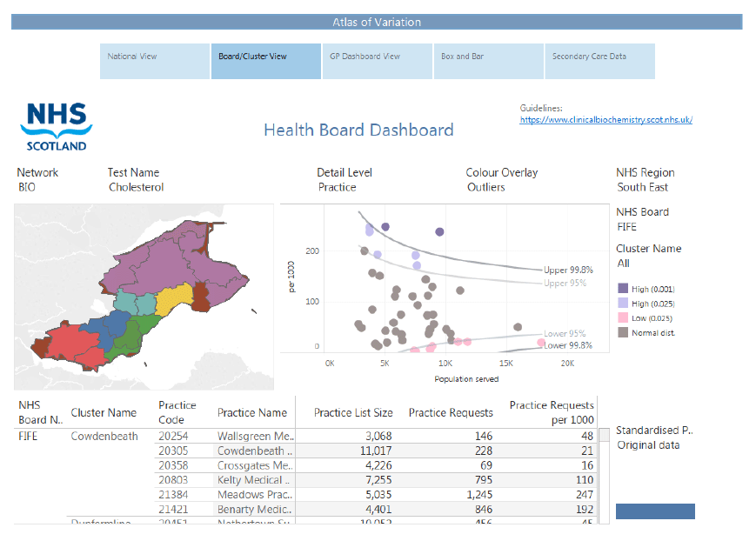Image resolution: width=756 pixels, height=541 pixels.
Task: Click the Practice Requests column header
Action: 451,413
